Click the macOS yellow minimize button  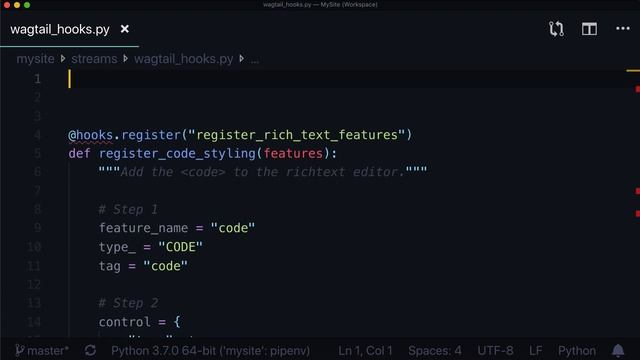17,5
